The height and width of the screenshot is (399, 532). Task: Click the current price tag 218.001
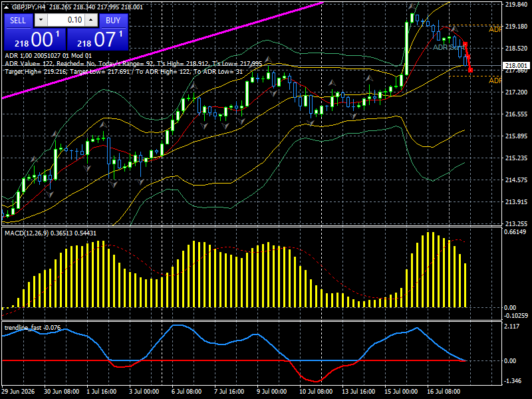(x=517, y=65)
